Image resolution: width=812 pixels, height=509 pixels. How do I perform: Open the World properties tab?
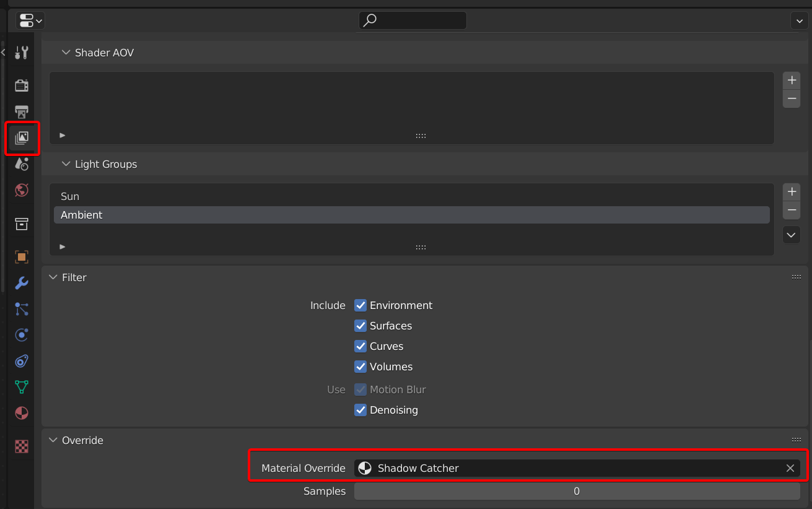click(x=22, y=190)
